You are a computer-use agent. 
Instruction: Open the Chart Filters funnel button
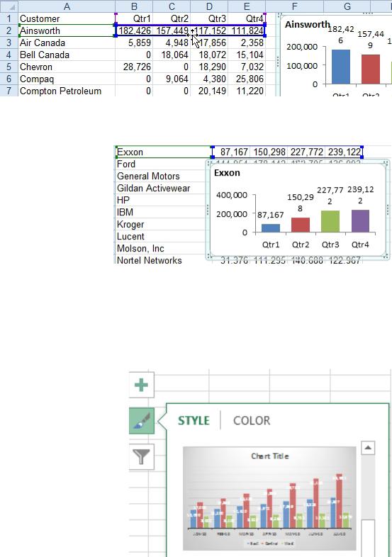pyautogui.click(x=142, y=456)
